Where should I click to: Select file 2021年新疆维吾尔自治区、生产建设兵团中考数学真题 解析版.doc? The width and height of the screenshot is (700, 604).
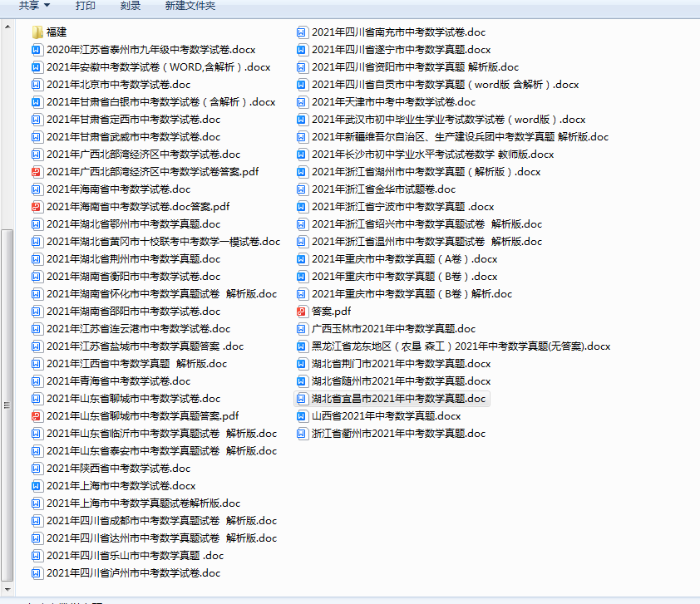coord(453,137)
